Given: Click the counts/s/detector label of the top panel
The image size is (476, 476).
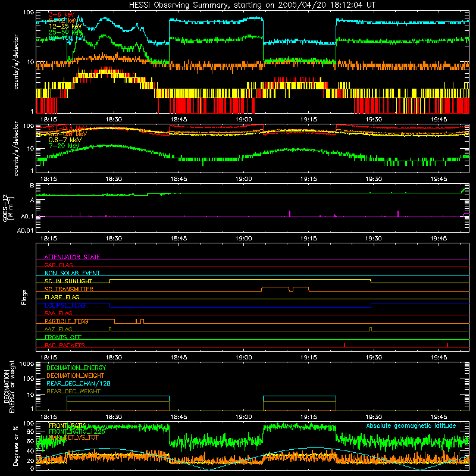Looking at the screenshot, I should (x=16, y=62).
